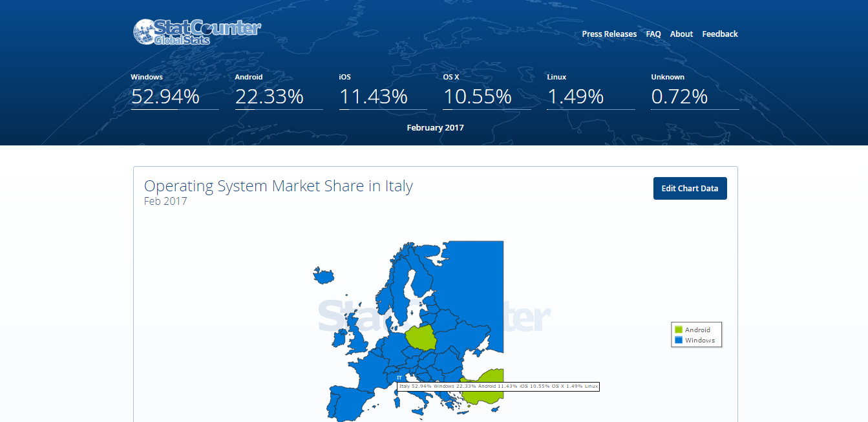868x422 pixels.
Task: Click the Windows legend label
Action: point(700,340)
